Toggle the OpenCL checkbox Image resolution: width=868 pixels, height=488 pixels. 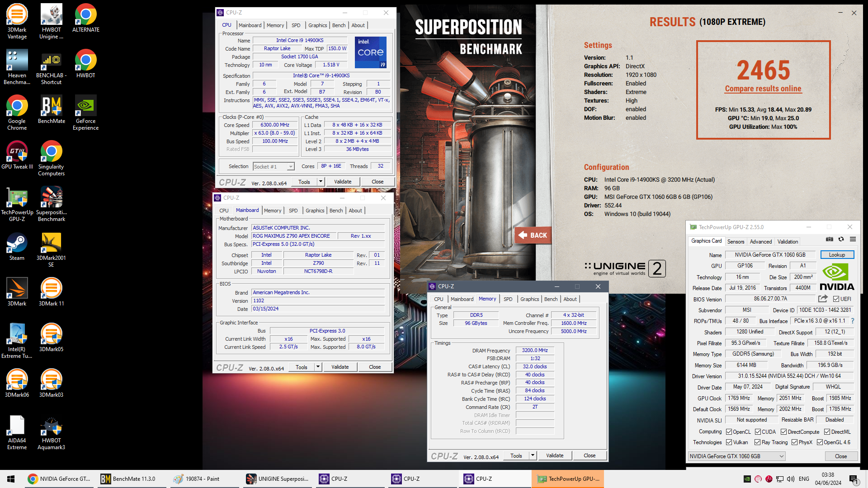[x=729, y=432]
